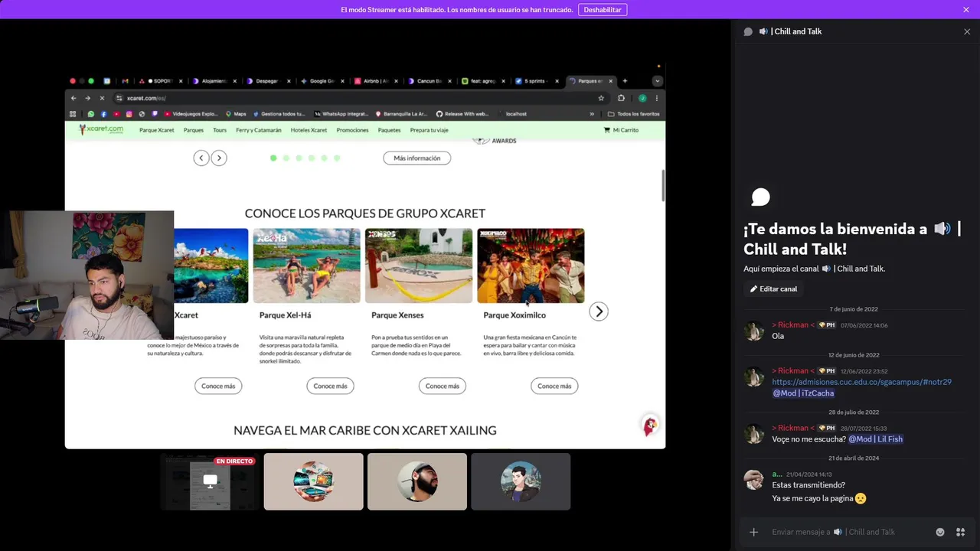
Task: Switch to the Despegar tab
Action: (267, 81)
